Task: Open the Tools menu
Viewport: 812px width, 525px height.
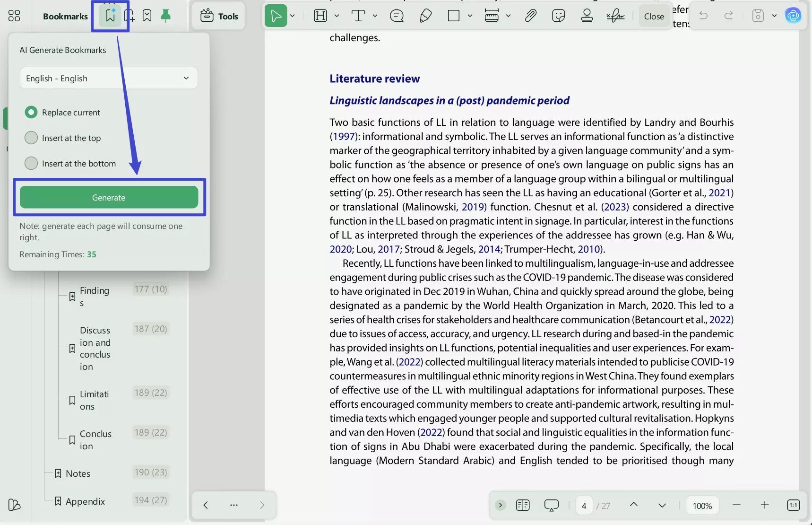Action: pyautogui.click(x=218, y=16)
